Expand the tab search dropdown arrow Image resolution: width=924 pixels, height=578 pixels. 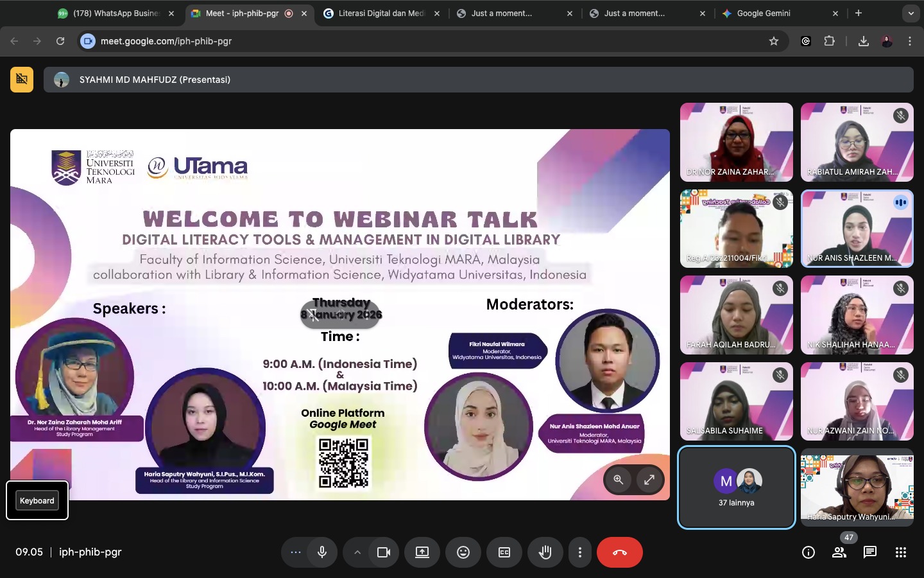[911, 13]
